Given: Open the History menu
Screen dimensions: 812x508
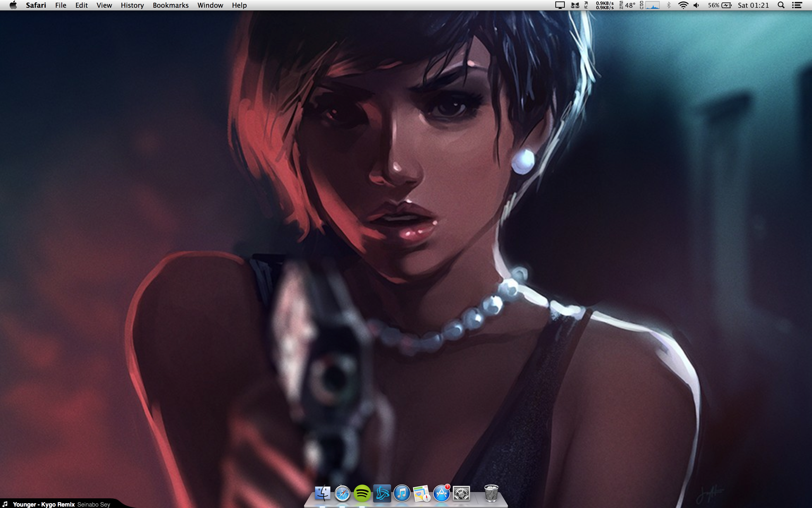Looking at the screenshot, I should click(x=132, y=5).
